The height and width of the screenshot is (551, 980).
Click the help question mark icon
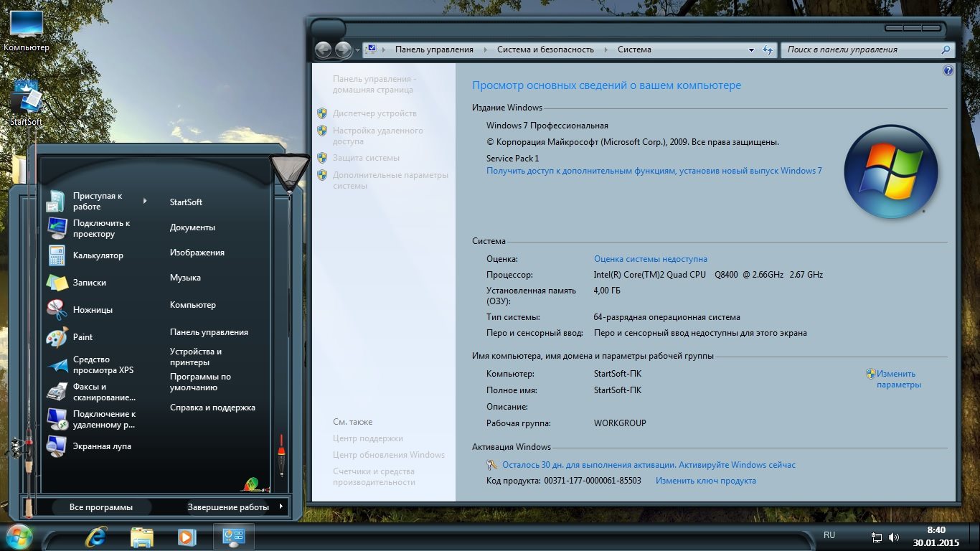pos(948,70)
